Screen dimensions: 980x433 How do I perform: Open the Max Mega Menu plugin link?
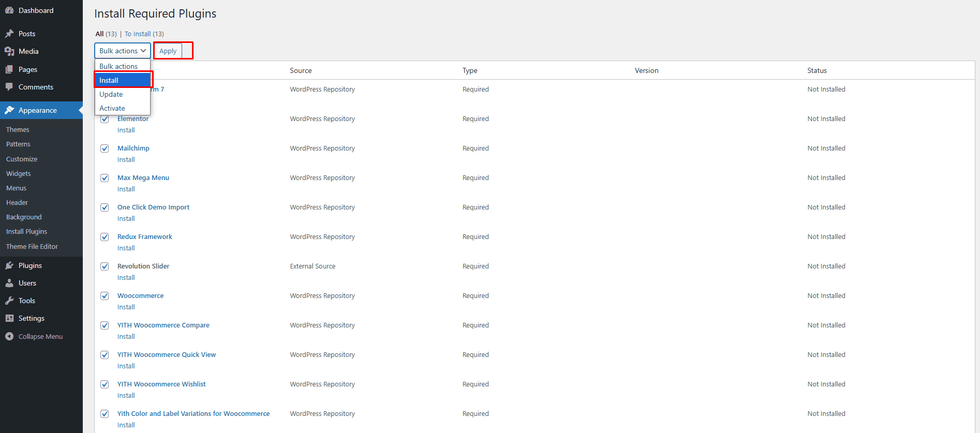point(143,177)
